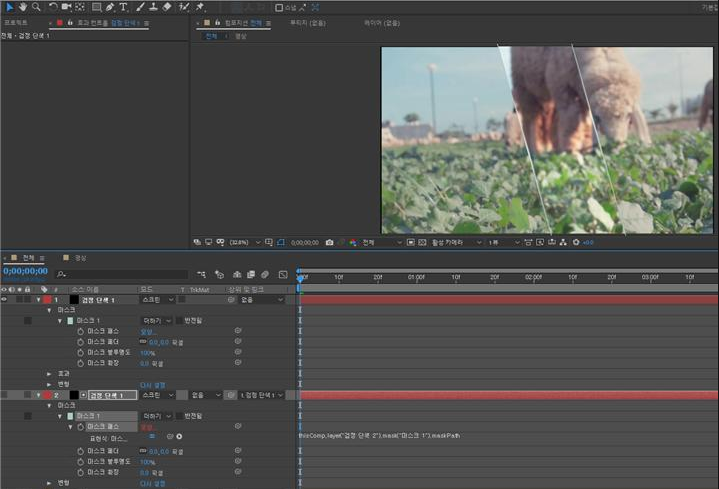Open blend mode dropdown 스크린 on layer 1
Image resolution: width=719 pixels, height=489 pixels.
click(157, 300)
